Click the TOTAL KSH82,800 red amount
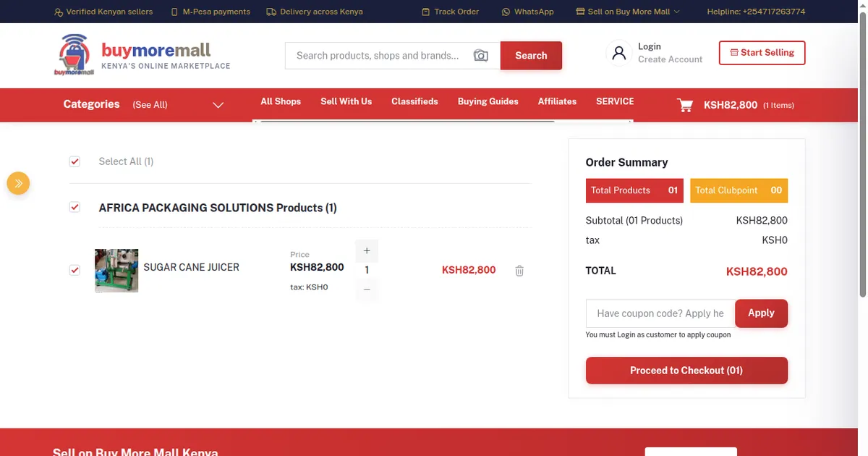 757,271
